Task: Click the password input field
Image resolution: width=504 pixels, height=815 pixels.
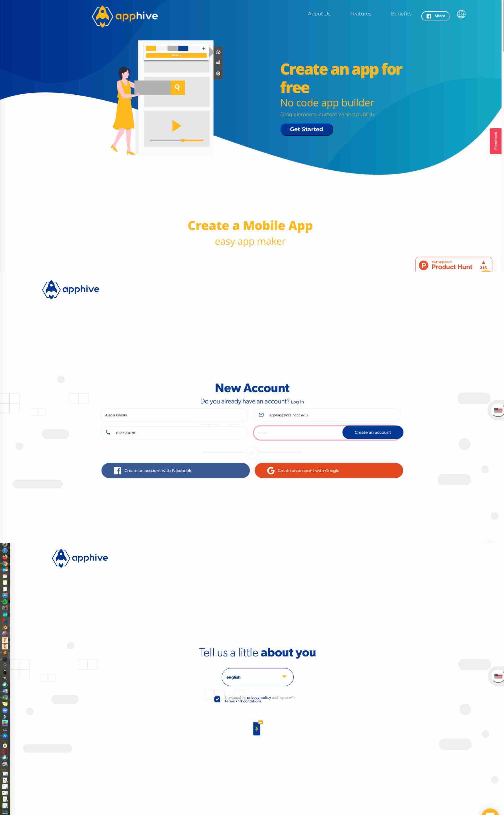Action: point(298,432)
